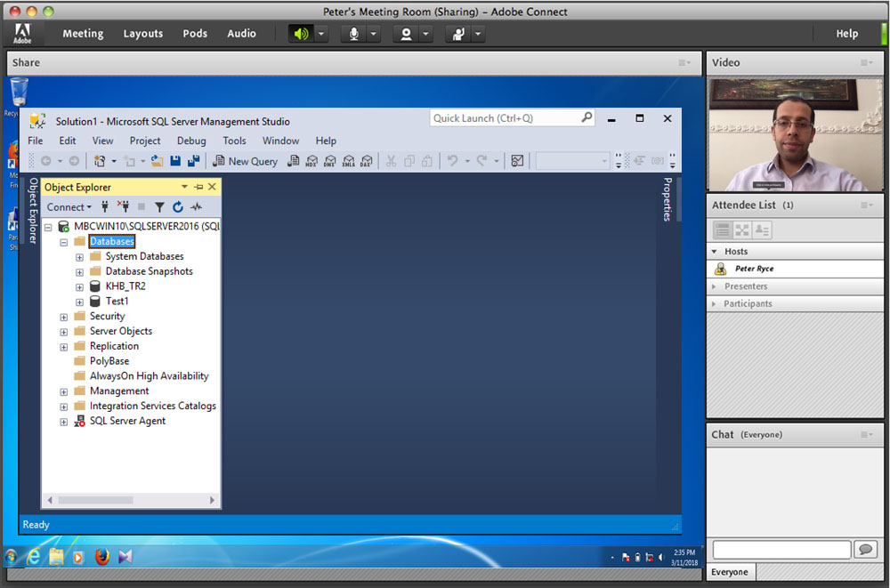Click the Save icon in SSMS toolbar
The image size is (890, 588).
pyautogui.click(x=175, y=161)
